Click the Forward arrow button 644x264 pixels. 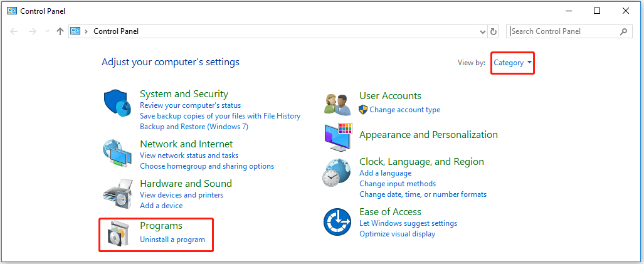pyautogui.click(x=33, y=31)
